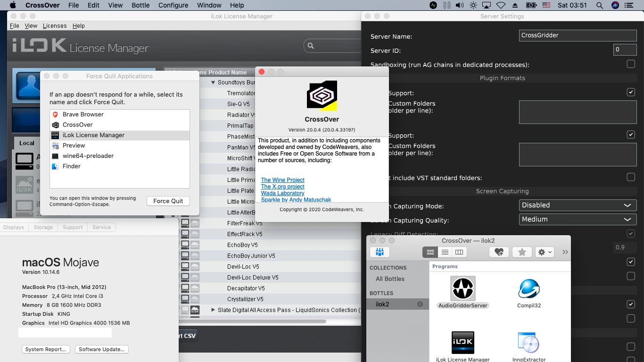Select the Decapitator V5 license row
Image resolution: width=644 pixels, height=362 pixels.
click(270, 288)
